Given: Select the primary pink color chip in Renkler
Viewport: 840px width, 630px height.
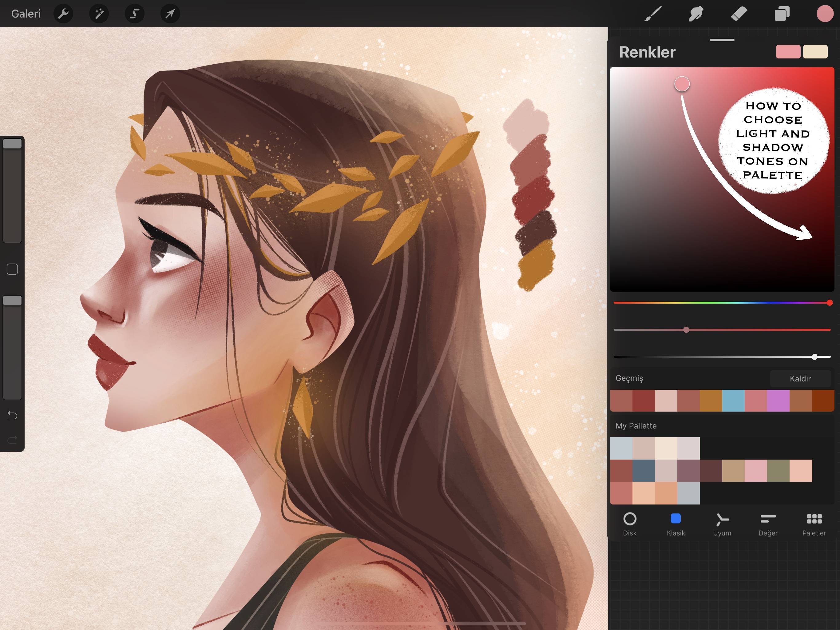Looking at the screenshot, I should click(x=788, y=52).
